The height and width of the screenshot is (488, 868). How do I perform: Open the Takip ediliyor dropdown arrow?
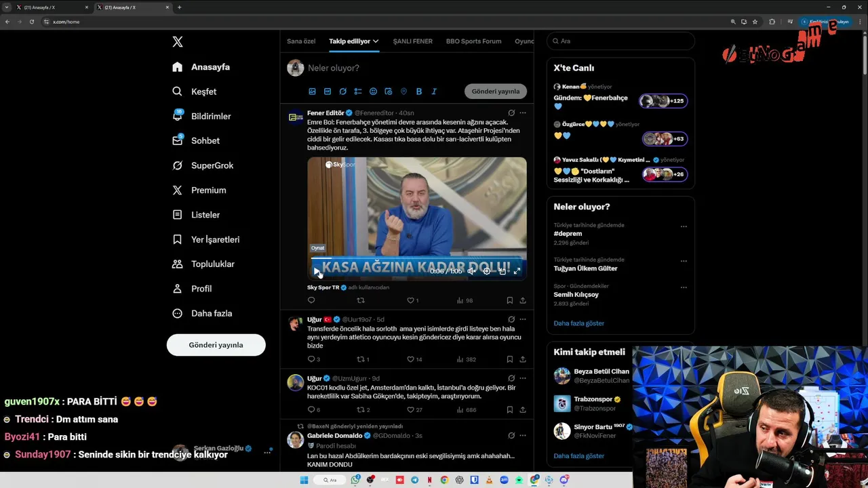coord(376,41)
